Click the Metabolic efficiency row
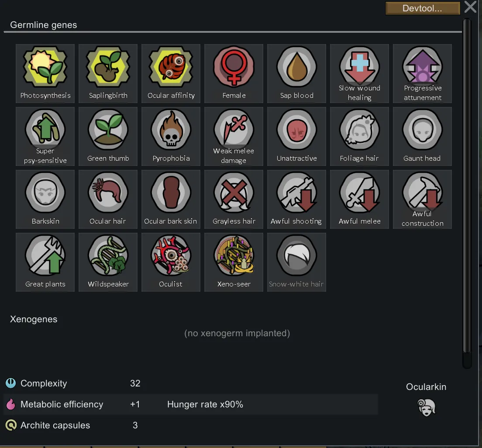The height and width of the screenshot is (448, 482). [191, 404]
